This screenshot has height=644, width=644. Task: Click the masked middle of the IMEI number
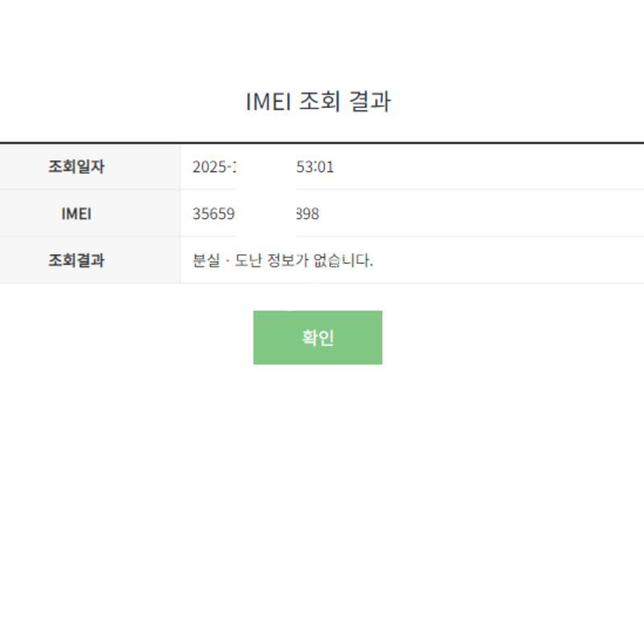266,214
